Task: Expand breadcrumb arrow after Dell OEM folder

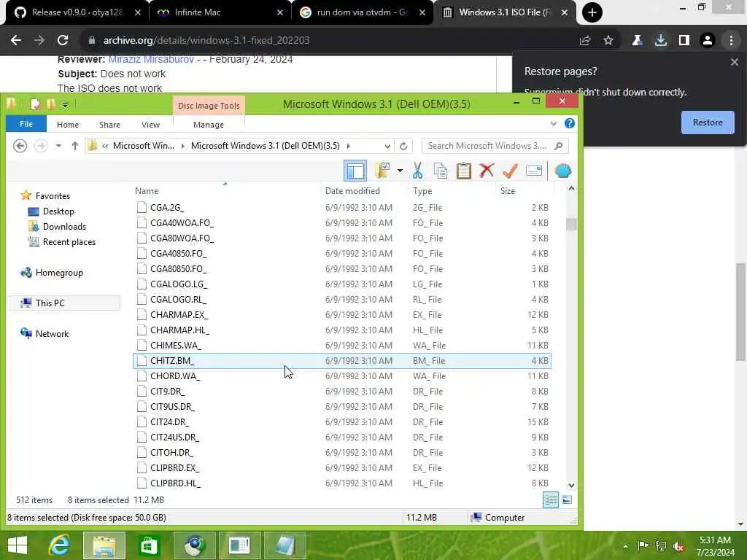Action: click(x=348, y=146)
